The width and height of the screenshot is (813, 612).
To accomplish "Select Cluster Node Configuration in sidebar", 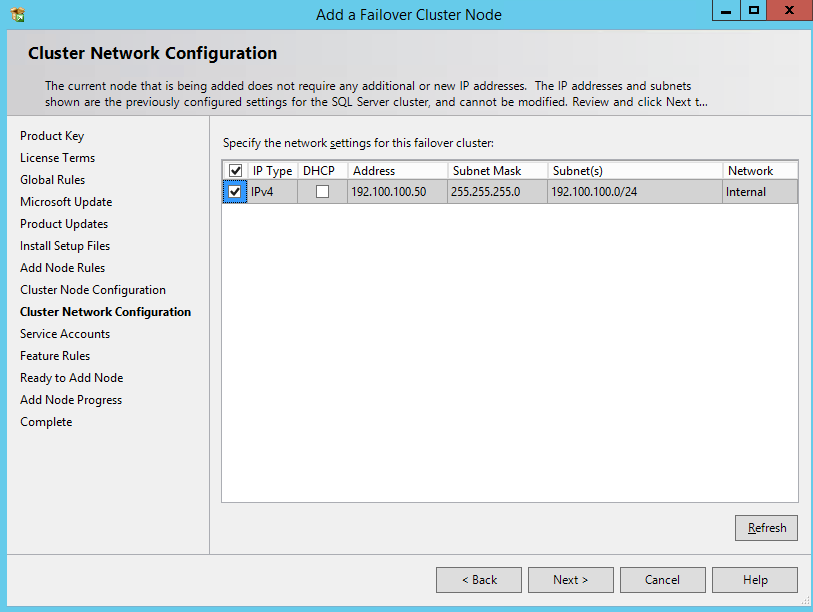I will point(93,290).
